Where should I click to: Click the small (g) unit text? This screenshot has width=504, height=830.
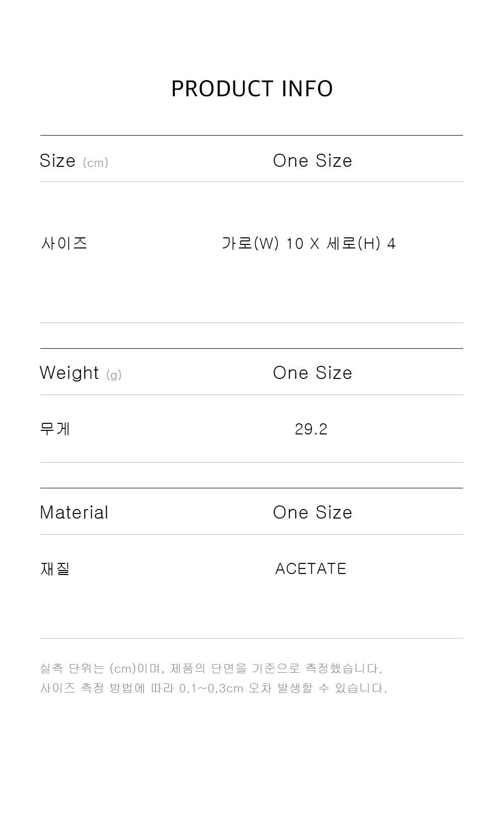tap(114, 375)
